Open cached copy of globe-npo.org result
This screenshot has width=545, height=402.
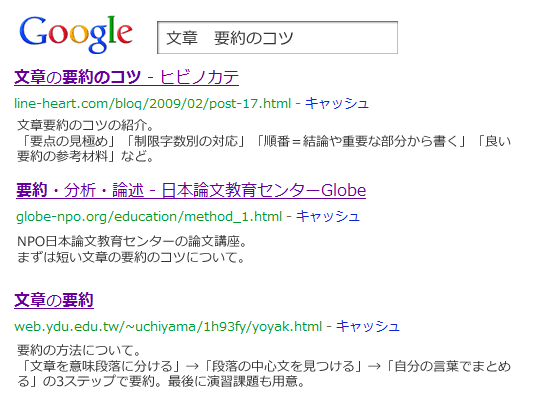click(328, 216)
